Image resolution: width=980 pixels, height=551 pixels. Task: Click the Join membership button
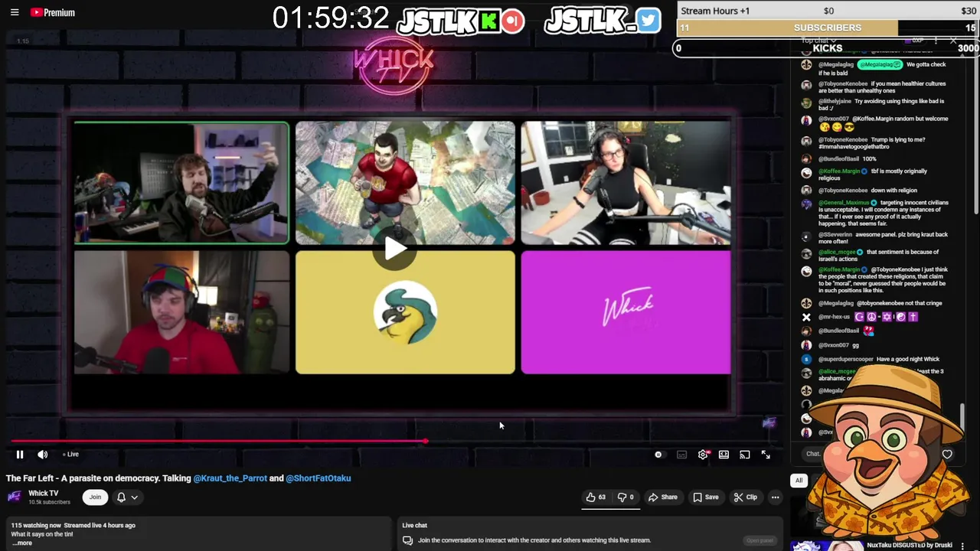(x=95, y=497)
